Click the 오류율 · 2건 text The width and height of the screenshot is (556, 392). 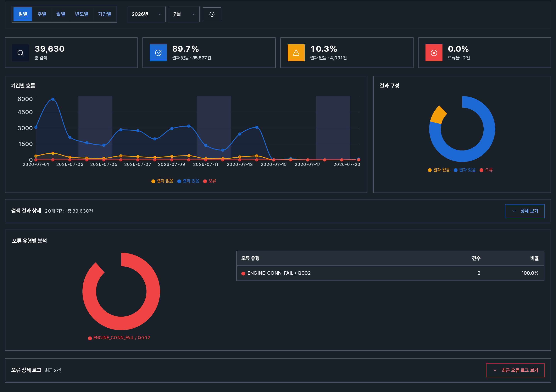(x=459, y=58)
